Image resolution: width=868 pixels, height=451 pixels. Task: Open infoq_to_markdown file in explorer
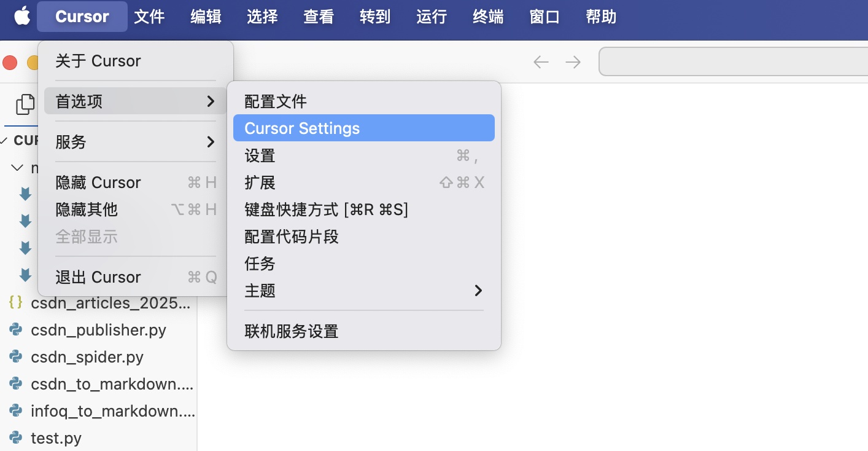[112, 411]
